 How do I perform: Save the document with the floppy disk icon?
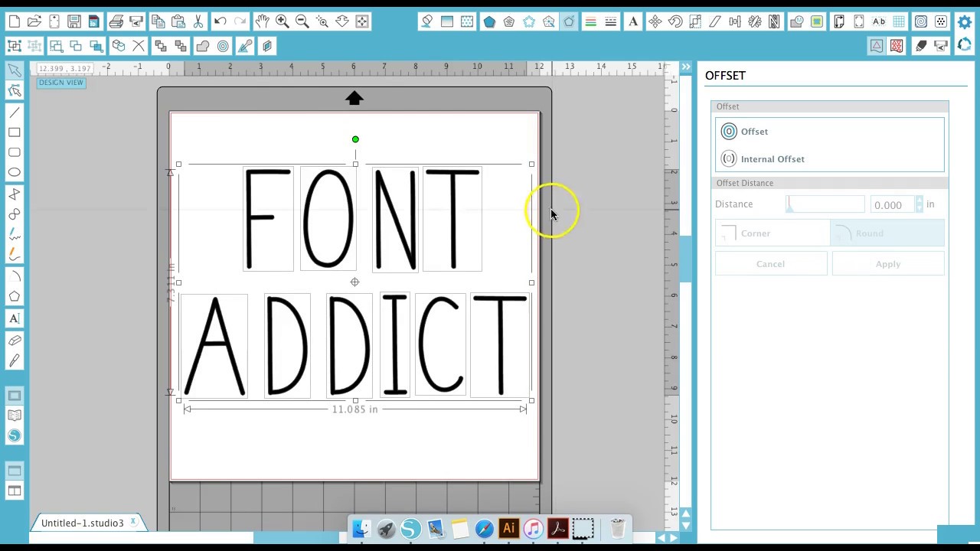pos(74,21)
